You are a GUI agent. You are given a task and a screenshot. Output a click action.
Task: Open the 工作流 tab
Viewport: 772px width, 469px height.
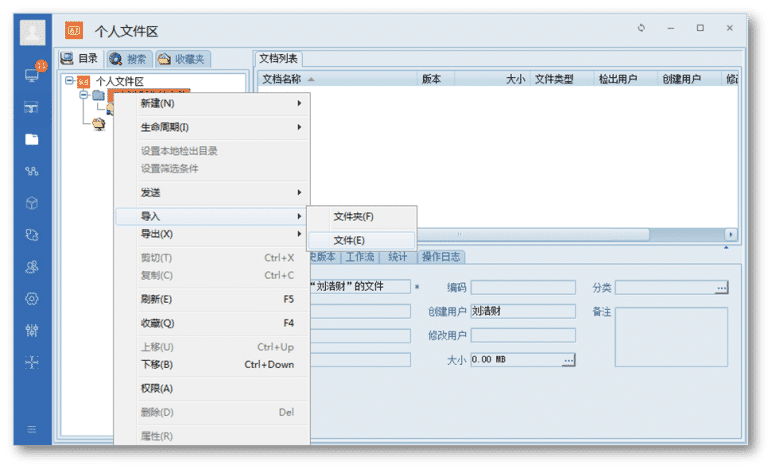click(360, 257)
